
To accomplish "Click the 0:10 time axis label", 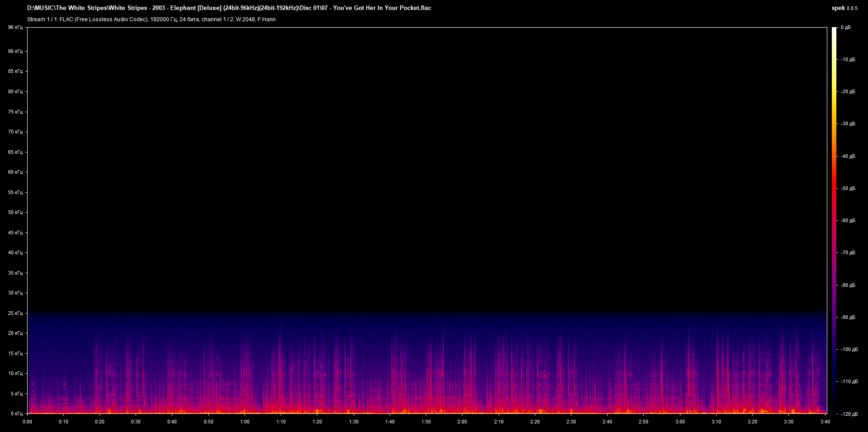I will coord(64,422).
